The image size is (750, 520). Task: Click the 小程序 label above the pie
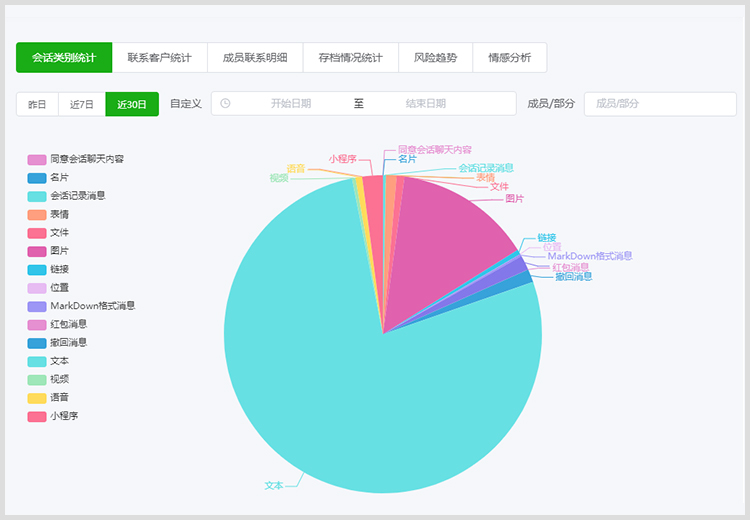coord(342,159)
